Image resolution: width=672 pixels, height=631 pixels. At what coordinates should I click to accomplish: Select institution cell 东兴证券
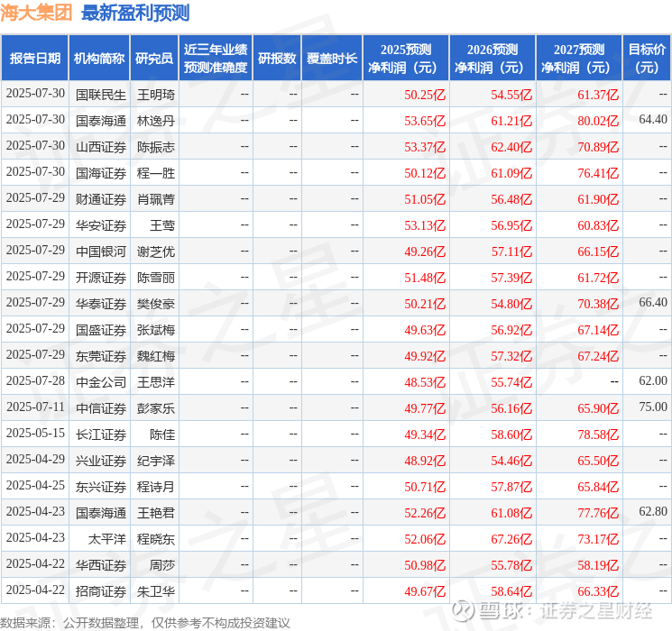click(x=101, y=487)
